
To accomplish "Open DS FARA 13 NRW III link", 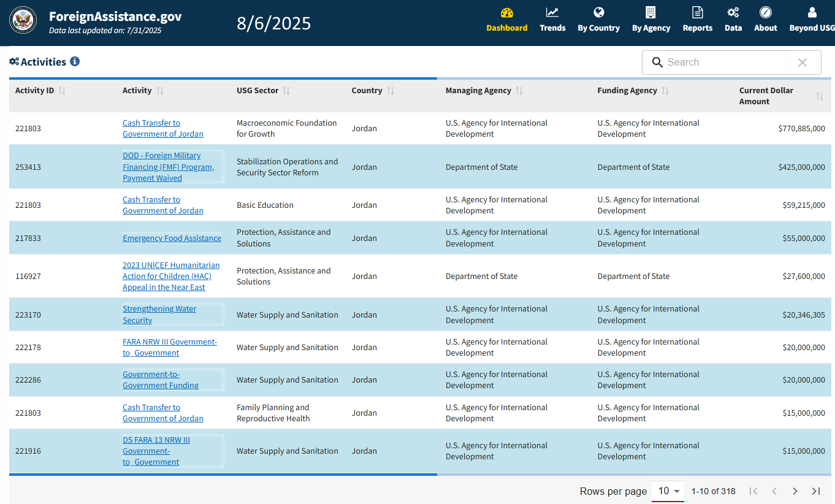I will coord(156,451).
